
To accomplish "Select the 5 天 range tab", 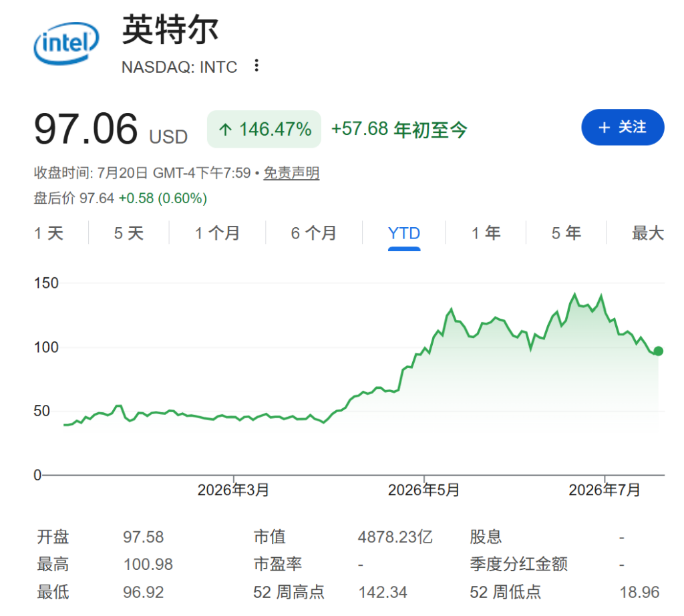I will [129, 233].
